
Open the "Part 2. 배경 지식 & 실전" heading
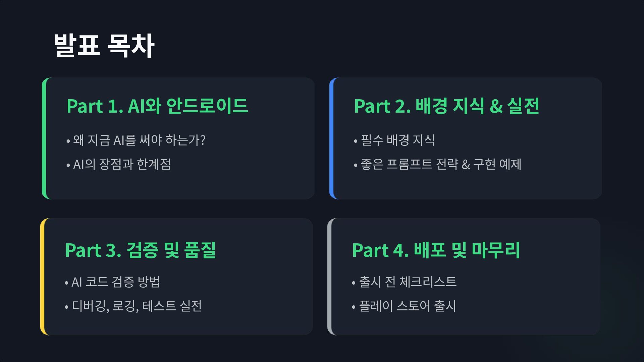click(446, 106)
